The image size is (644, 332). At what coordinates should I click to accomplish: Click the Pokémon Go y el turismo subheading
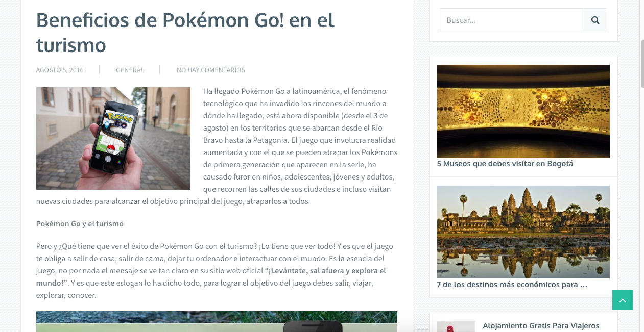[x=80, y=224]
